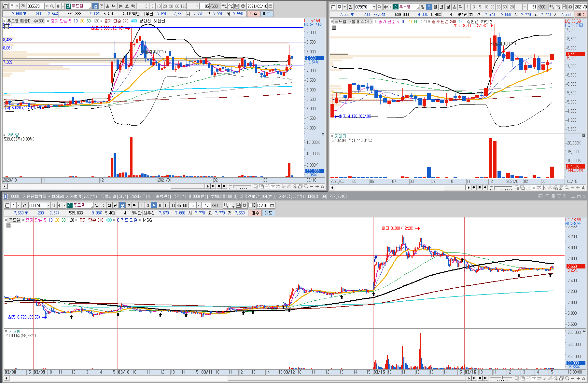
Task: Select 틱 tick period in minute chart toolbar
Action: (135, 205)
